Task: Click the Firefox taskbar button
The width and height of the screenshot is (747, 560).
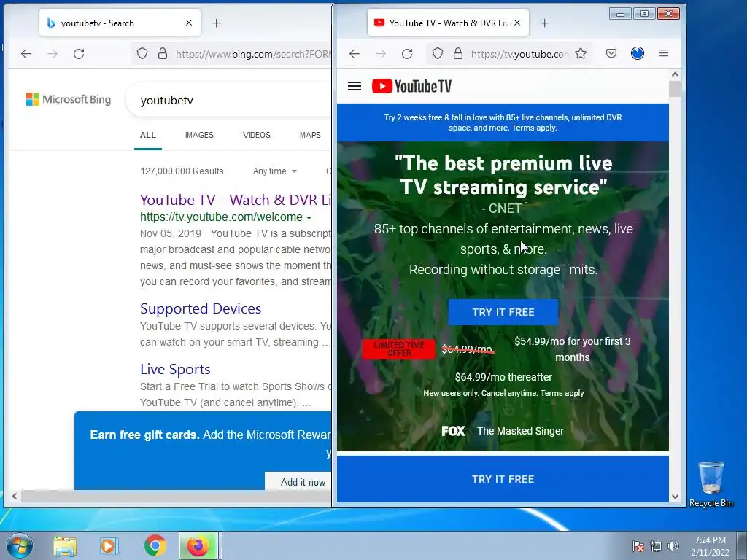Action: (x=198, y=545)
